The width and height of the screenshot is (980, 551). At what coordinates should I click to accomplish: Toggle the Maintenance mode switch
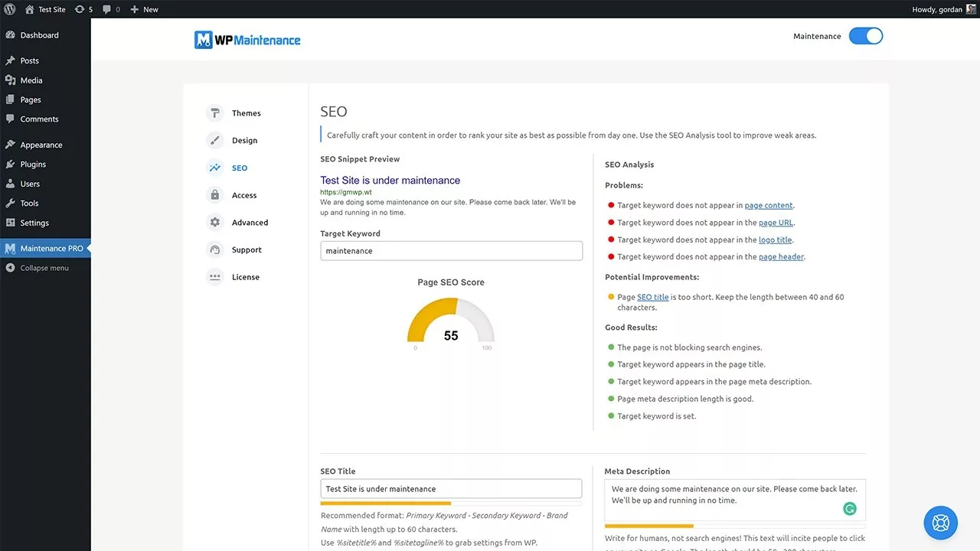(x=865, y=36)
